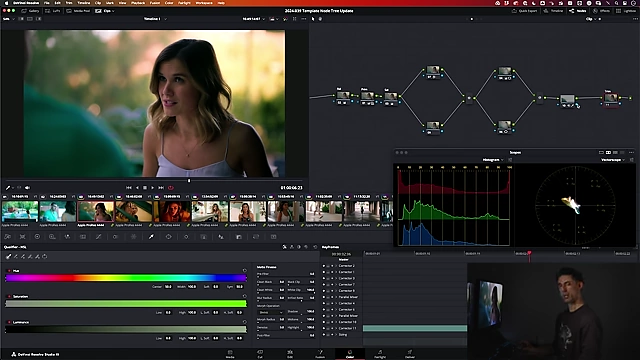
Task: Open the Workspace menu
Action: pos(204,3)
